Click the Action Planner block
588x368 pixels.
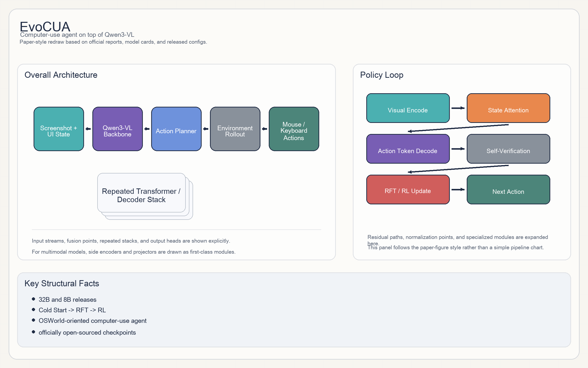coord(176,129)
